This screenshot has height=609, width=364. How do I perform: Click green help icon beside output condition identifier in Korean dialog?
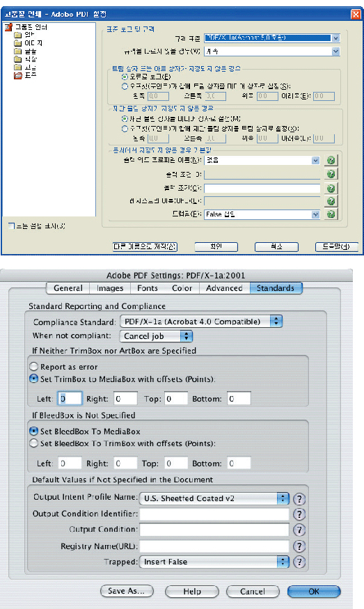[331, 174]
